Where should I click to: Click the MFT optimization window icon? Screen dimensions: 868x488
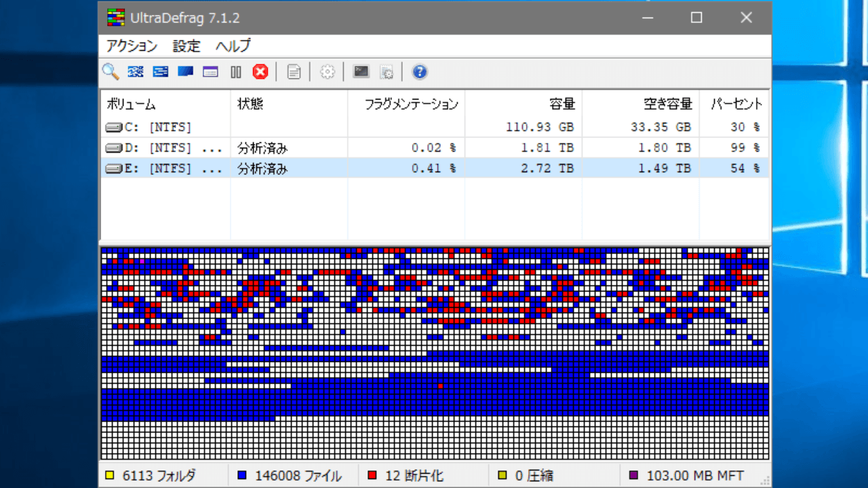pos(211,71)
